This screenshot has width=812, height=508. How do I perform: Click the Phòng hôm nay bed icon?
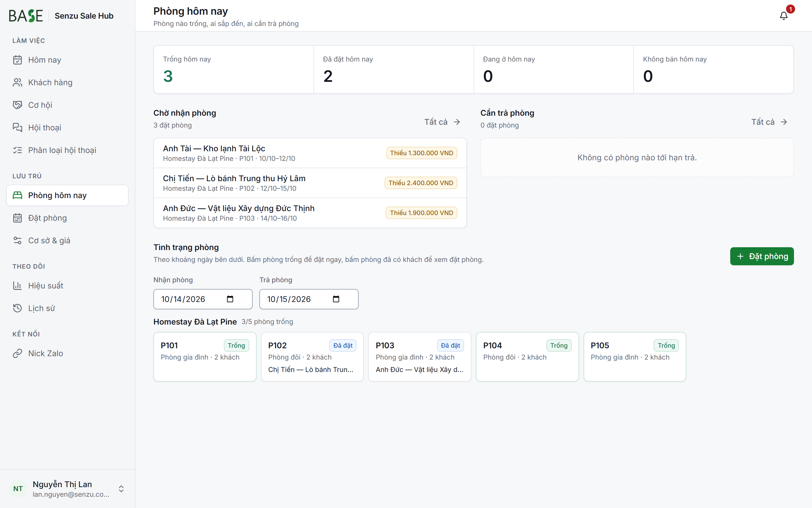(17, 195)
